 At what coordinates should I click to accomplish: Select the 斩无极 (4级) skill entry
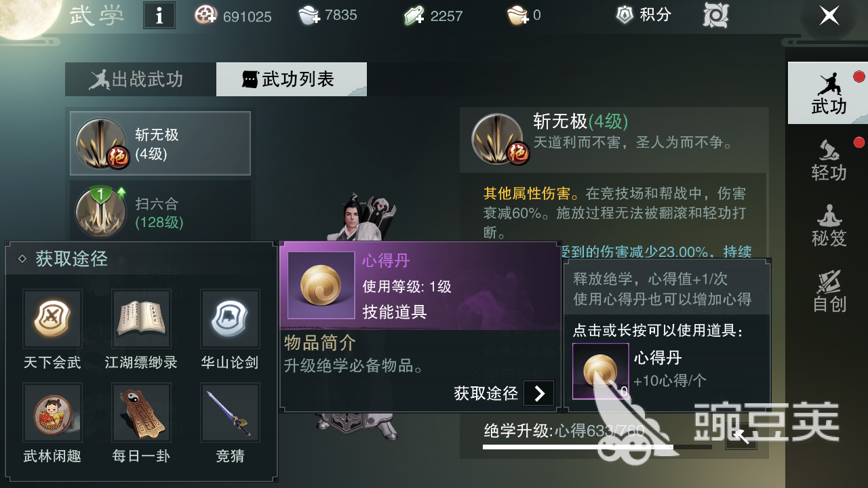pyautogui.click(x=160, y=144)
